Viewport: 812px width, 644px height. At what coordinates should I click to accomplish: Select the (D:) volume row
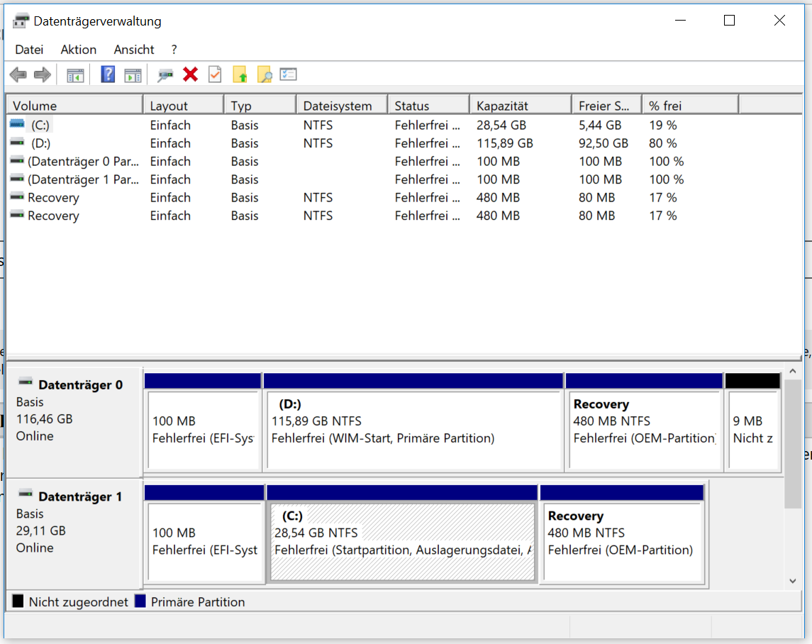[x=372, y=143]
